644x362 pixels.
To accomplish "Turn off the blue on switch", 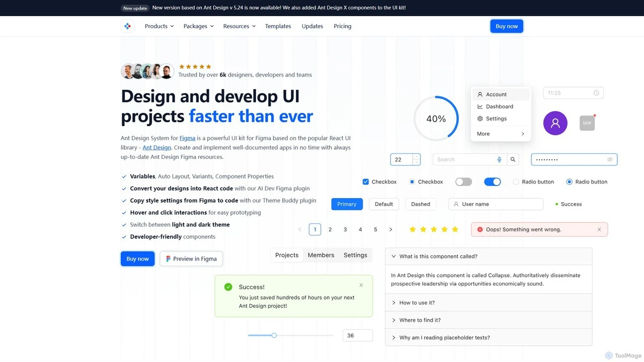I will tap(493, 182).
